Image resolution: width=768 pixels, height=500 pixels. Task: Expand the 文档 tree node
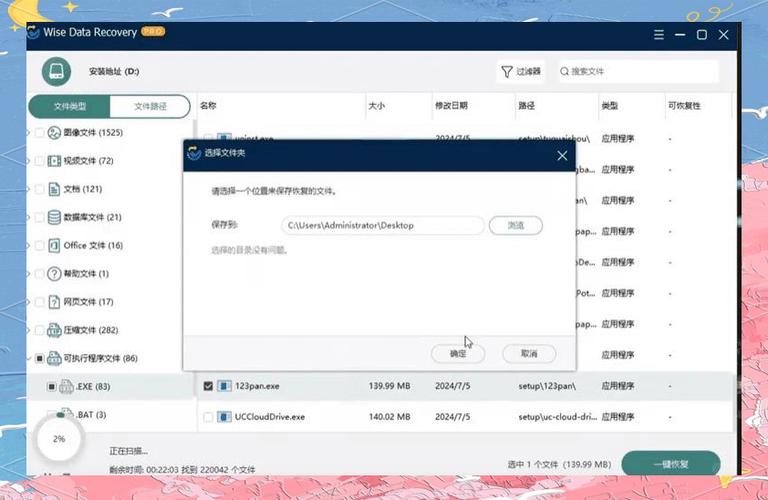(28, 189)
